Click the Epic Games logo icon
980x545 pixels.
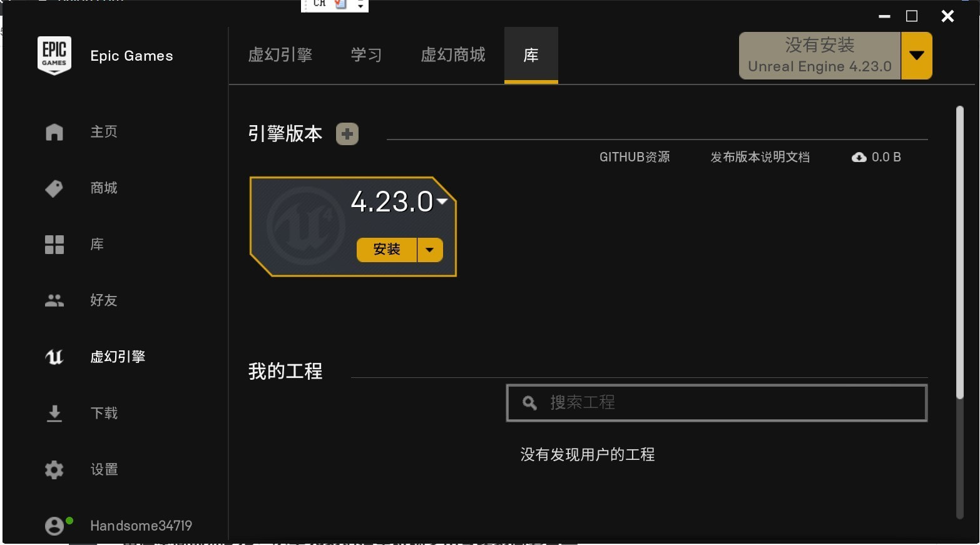[54, 56]
